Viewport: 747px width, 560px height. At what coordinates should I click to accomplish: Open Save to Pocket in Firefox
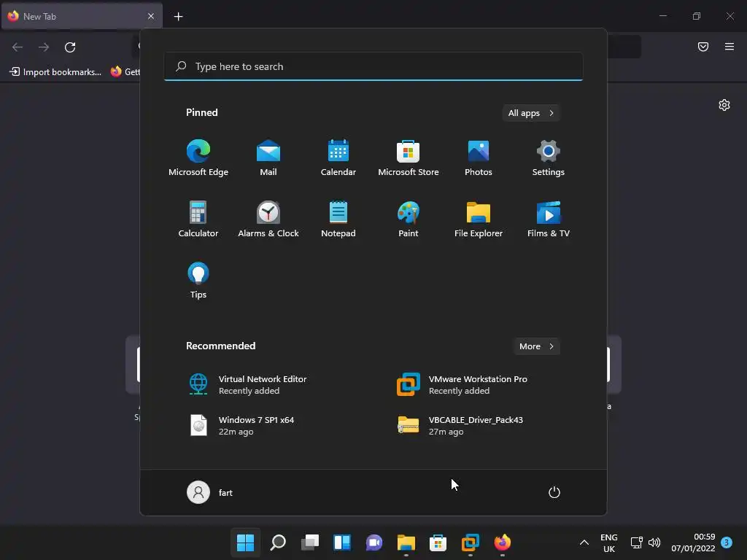pyautogui.click(x=703, y=47)
